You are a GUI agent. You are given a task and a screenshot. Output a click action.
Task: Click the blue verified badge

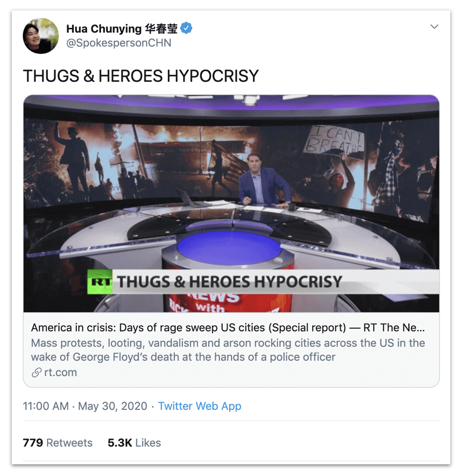(186, 28)
